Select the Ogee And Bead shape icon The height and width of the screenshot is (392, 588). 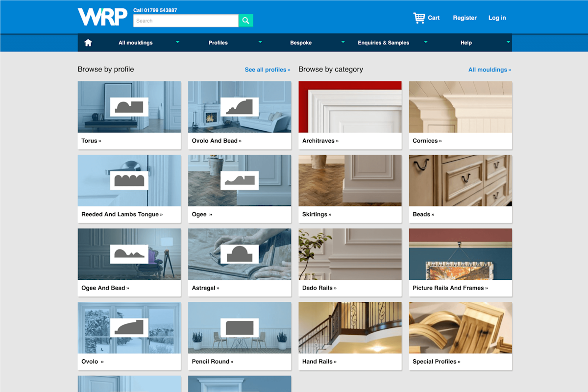coord(129,254)
